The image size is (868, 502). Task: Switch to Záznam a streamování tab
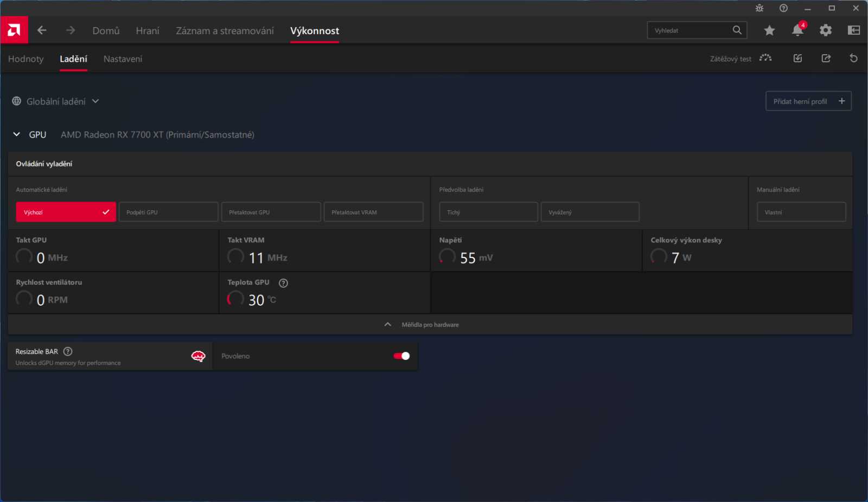(x=225, y=31)
